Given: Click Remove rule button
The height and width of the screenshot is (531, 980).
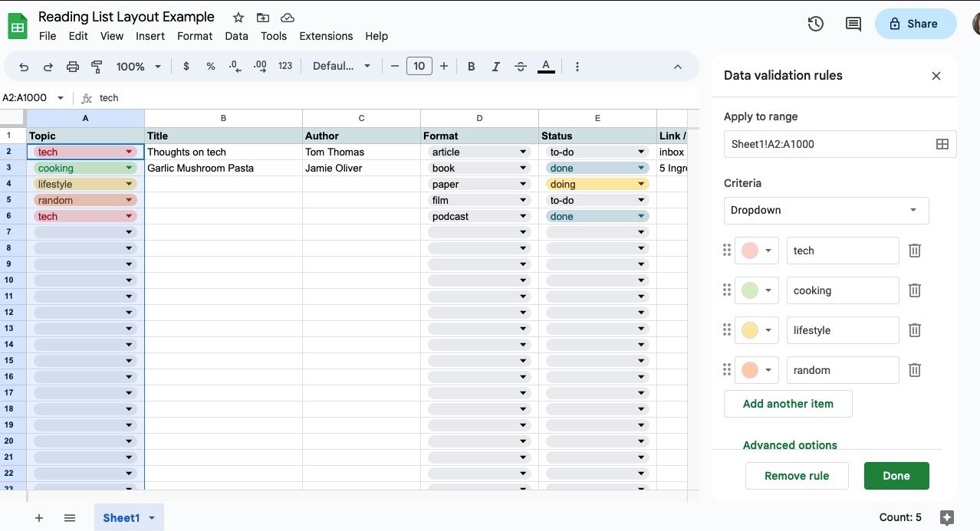Looking at the screenshot, I should click(797, 476).
